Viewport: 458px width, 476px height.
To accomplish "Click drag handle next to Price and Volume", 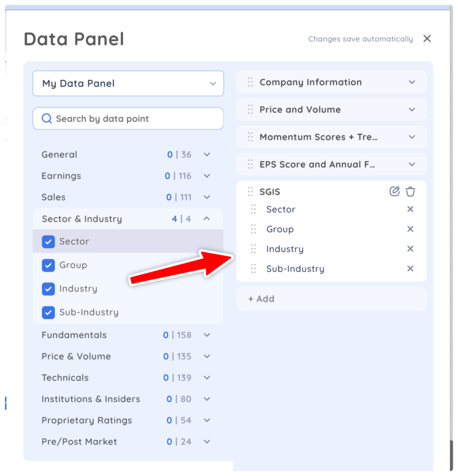I will coord(250,109).
